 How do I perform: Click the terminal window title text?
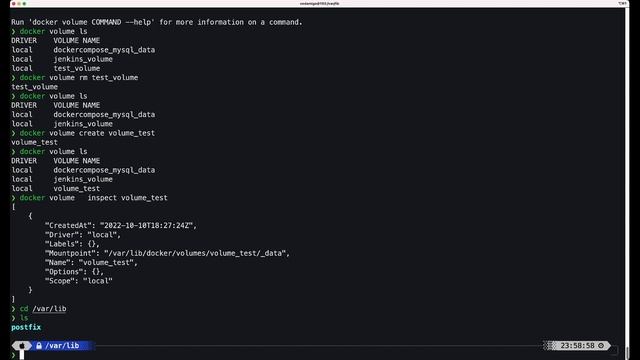click(320, 3)
